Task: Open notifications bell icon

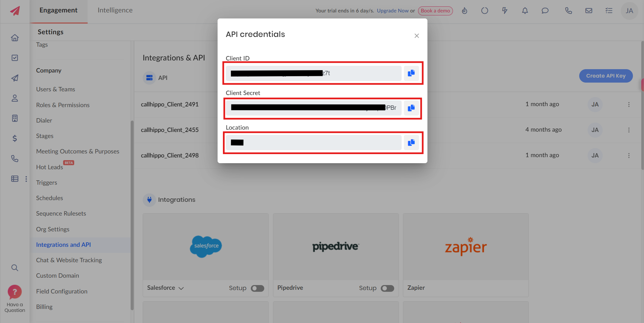Action: click(x=525, y=11)
